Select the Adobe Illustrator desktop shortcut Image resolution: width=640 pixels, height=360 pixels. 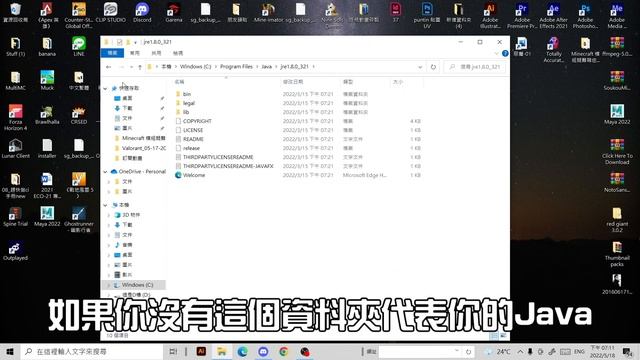490,15
